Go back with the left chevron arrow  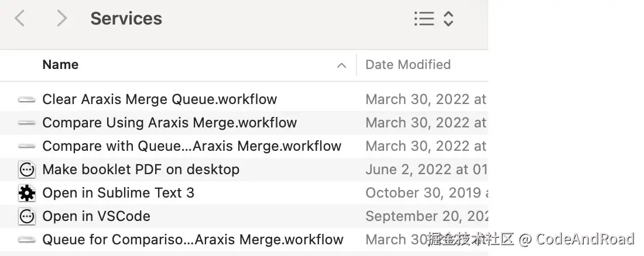[x=20, y=19]
